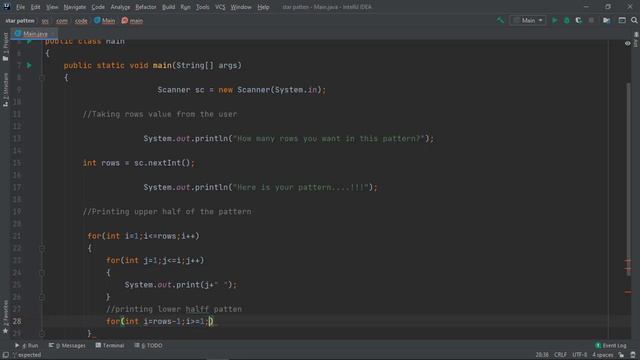Screen dimensions: 640x360
Task: Open the Run menu
Action: coord(185,7)
